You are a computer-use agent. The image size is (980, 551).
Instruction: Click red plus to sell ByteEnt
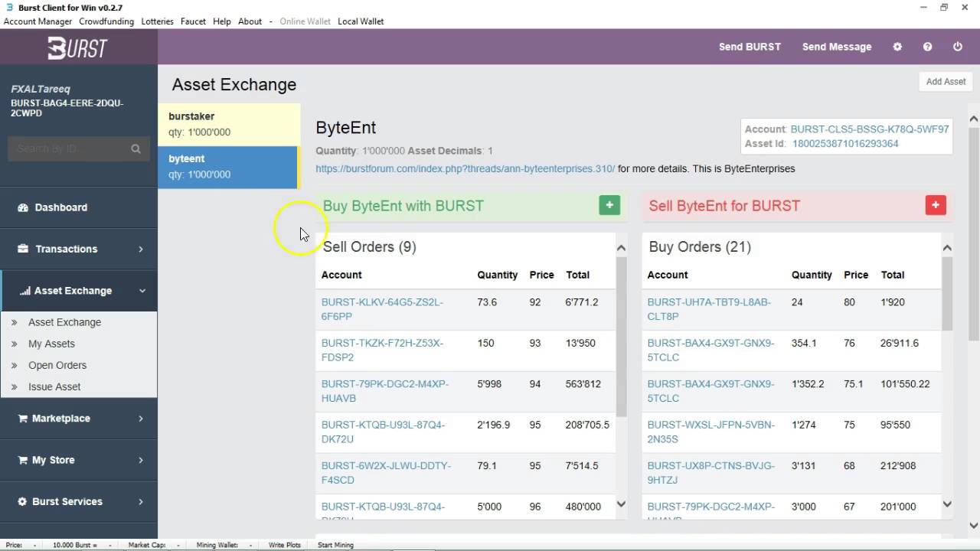point(936,205)
